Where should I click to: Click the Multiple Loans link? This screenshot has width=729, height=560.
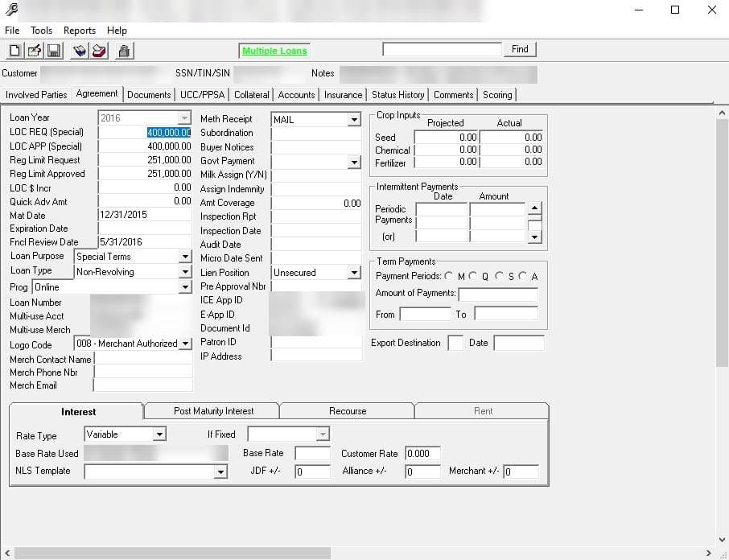[x=274, y=51]
